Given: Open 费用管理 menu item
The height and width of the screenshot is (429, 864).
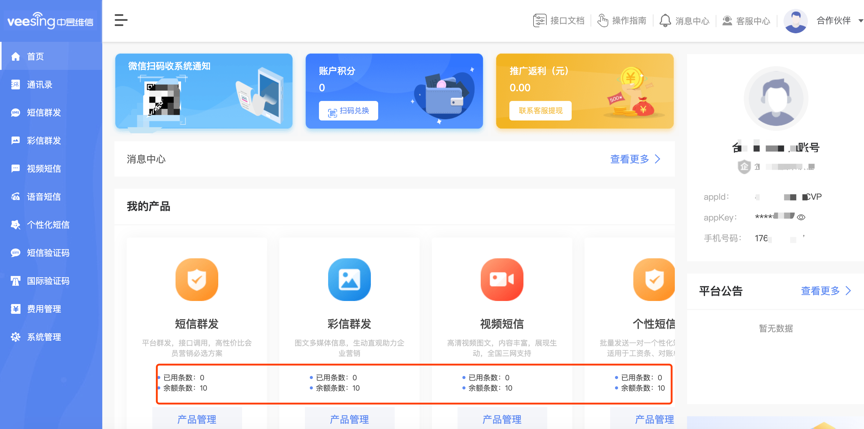Looking at the screenshot, I should (x=51, y=309).
